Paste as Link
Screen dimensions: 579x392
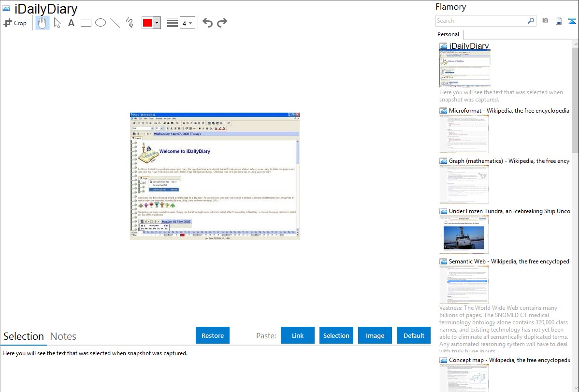[x=298, y=335]
